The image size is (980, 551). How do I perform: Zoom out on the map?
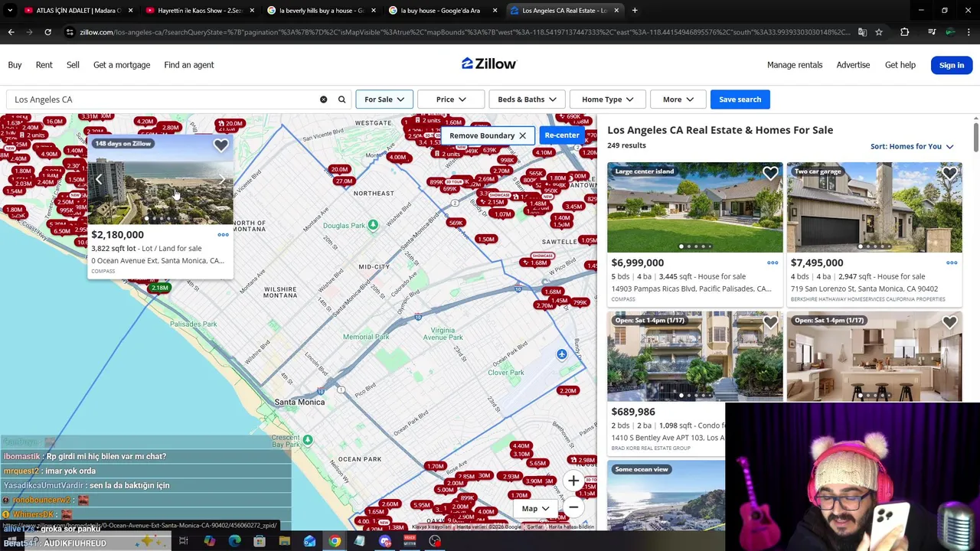point(573,507)
